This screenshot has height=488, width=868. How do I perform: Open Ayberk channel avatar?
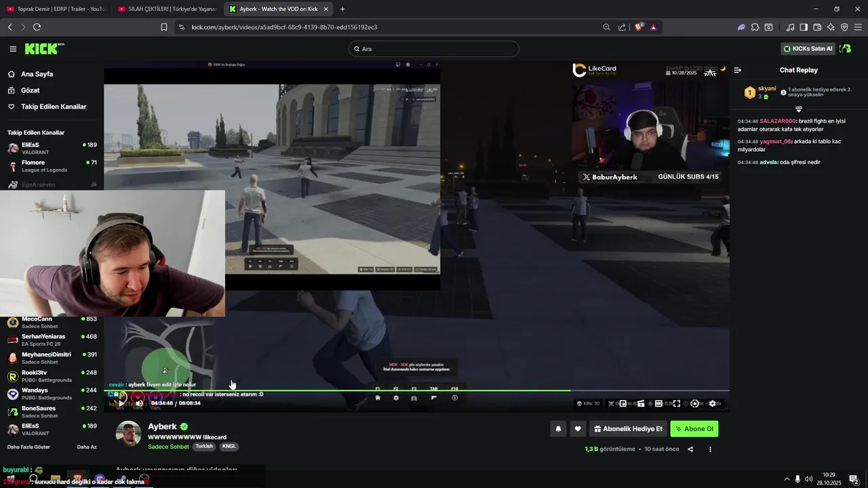[129, 434]
